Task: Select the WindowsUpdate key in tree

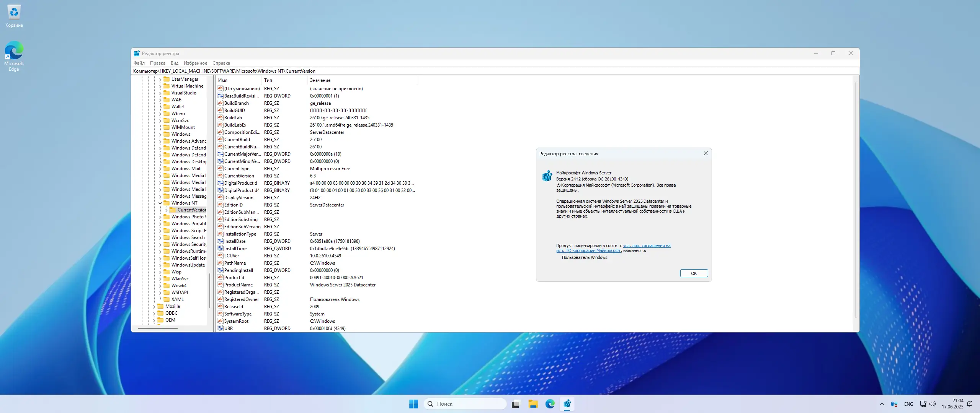Action: (x=188, y=265)
